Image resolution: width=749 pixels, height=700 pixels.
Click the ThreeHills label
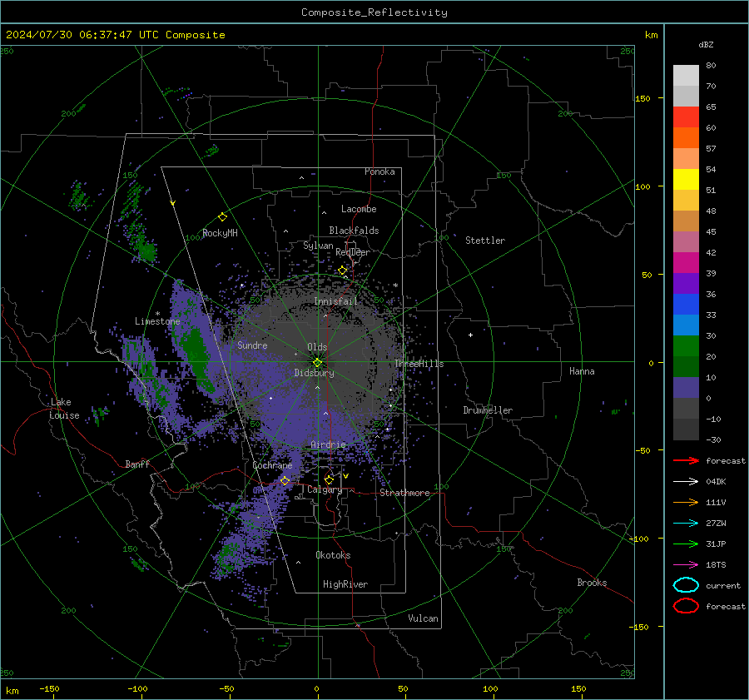click(x=419, y=364)
